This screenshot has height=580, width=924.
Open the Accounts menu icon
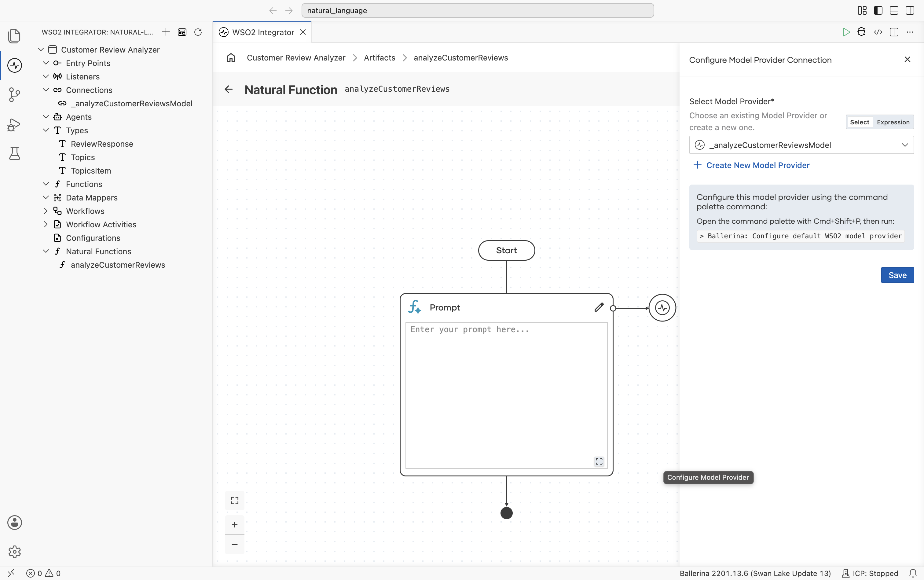click(15, 523)
